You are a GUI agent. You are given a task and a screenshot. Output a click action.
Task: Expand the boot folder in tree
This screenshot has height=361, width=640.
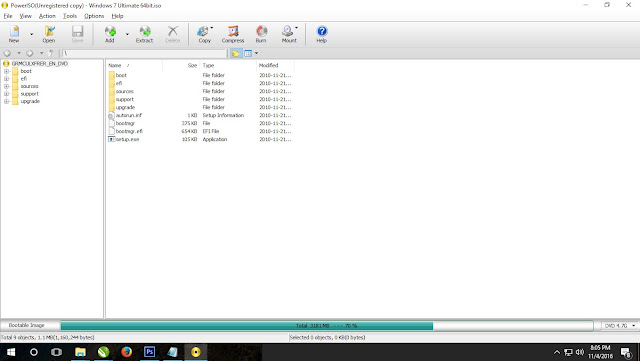pyautogui.click(x=6, y=71)
